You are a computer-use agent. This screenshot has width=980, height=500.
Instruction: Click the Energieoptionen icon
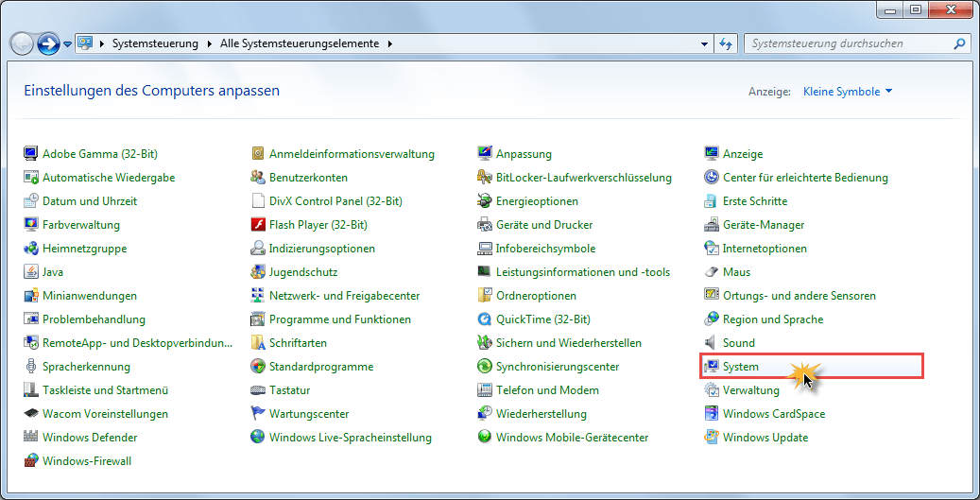click(x=485, y=201)
